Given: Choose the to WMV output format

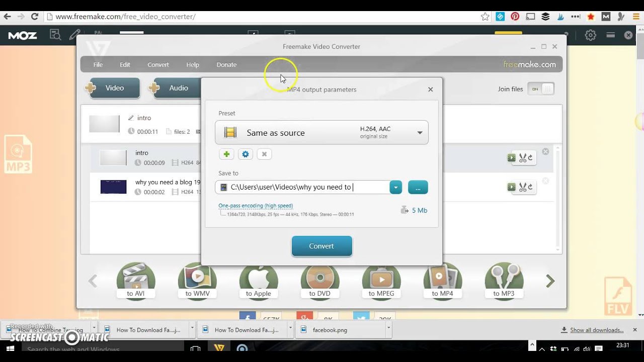Looking at the screenshot, I should click(197, 282).
